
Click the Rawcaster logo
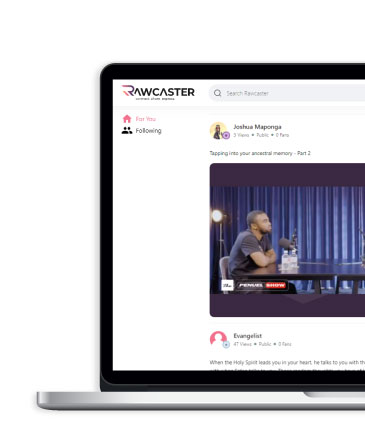158,92
